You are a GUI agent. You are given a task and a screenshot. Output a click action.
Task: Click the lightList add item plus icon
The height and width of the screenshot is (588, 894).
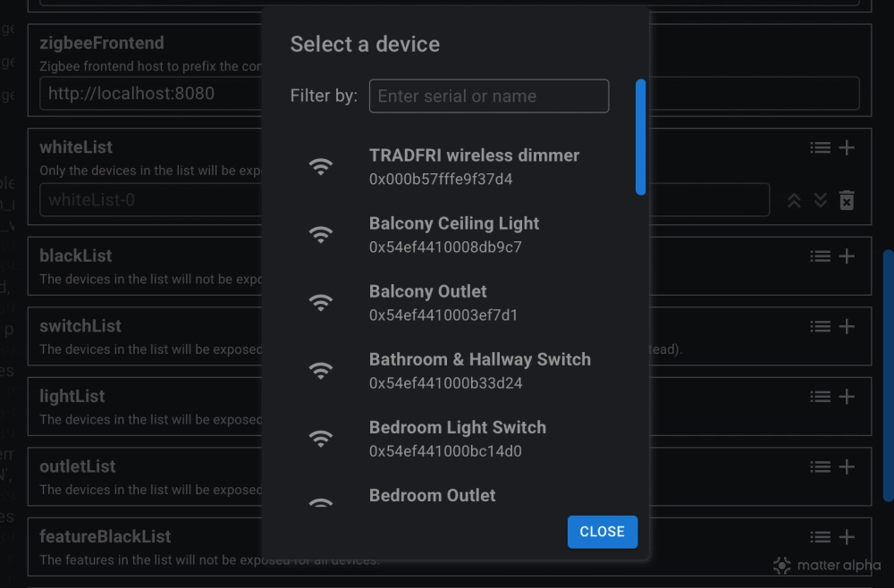tap(848, 397)
